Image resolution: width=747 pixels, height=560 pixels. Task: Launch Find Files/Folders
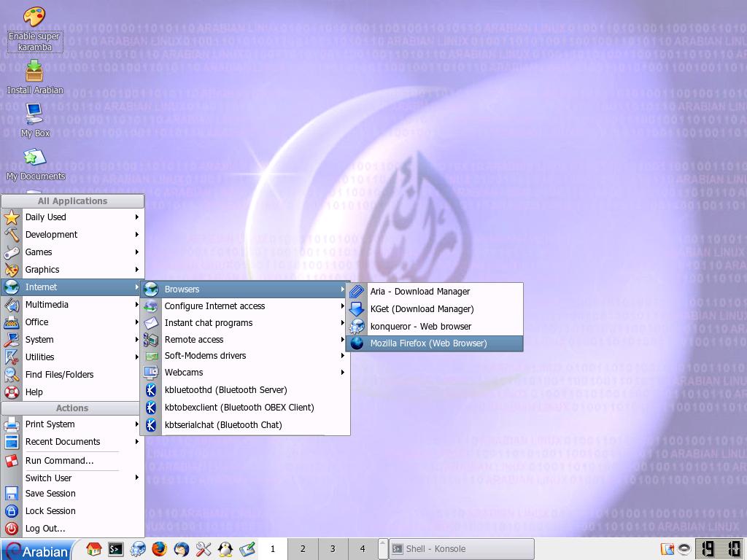coord(72,375)
